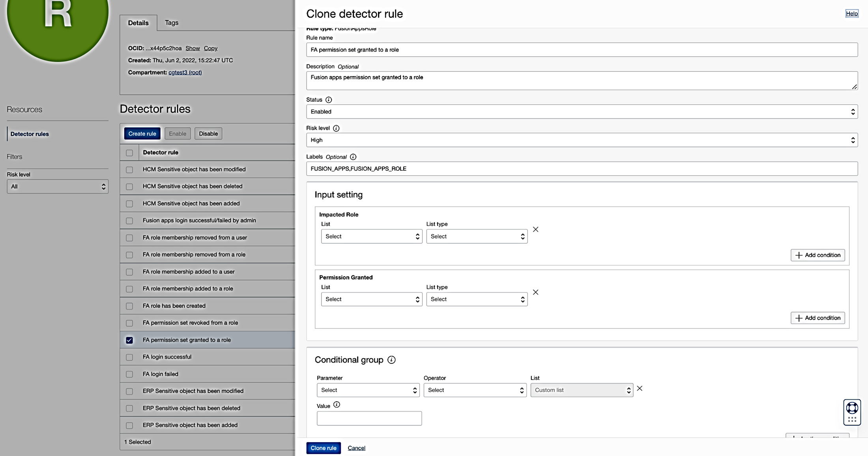Delete the Conditional group parameter row
Viewport: 868px width, 456px height.
pos(640,389)
